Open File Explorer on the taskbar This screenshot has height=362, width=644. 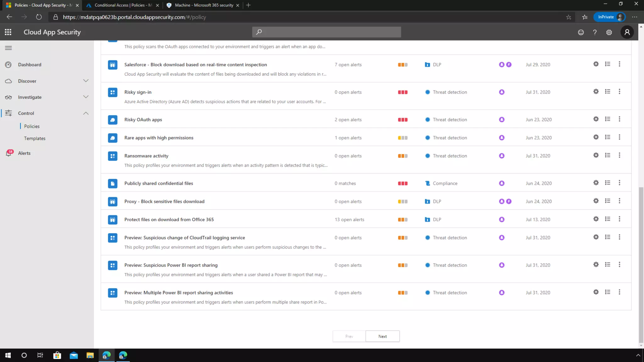[x=90, y=355]
